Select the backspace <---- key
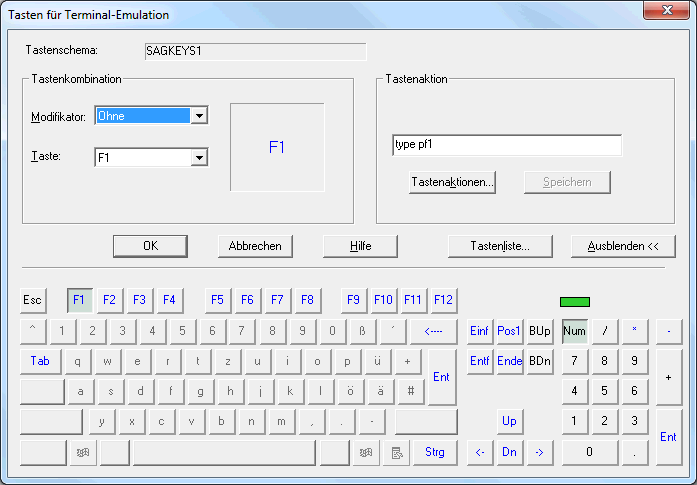697x485 pixels. click(x=433, y=331)
